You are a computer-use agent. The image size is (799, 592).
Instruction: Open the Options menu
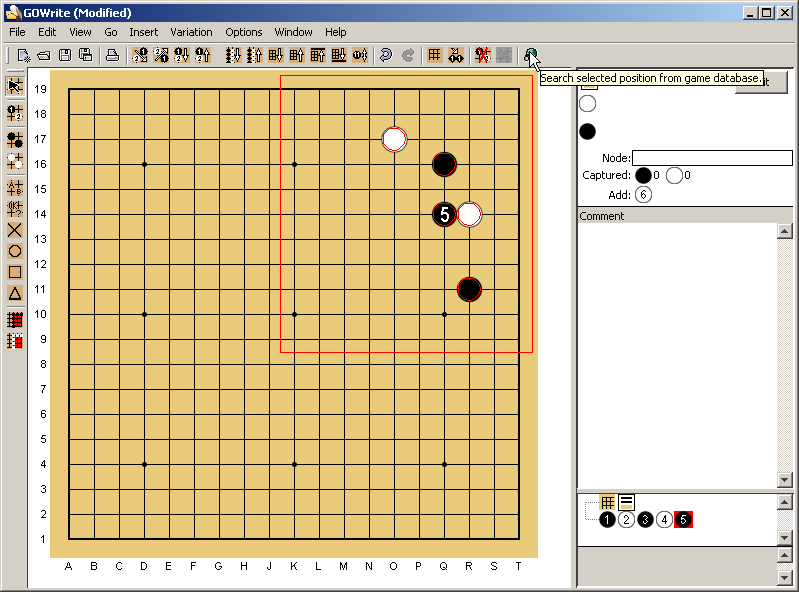coord(244,32)
